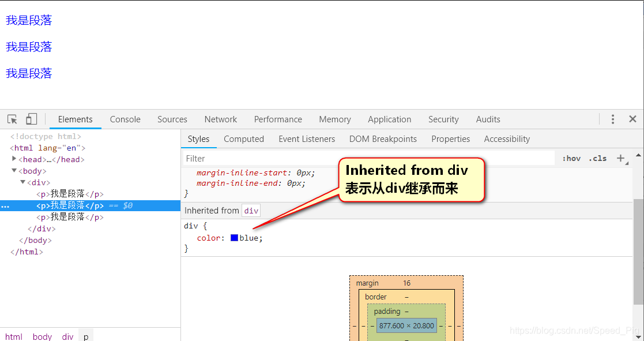Select the doctype html line
The image size is (644, 341).
pos(46,136)
